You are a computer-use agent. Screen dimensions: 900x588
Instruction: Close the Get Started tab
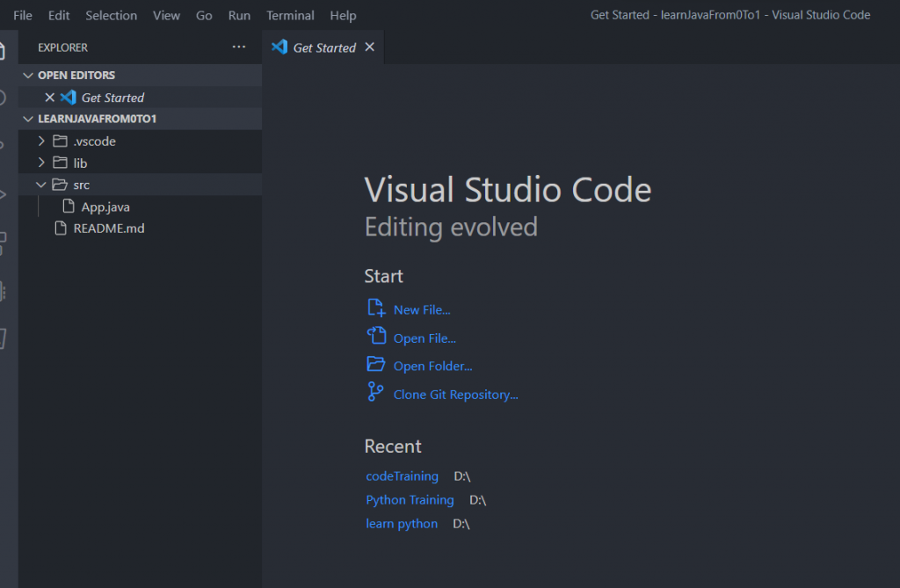click(370, 47)
